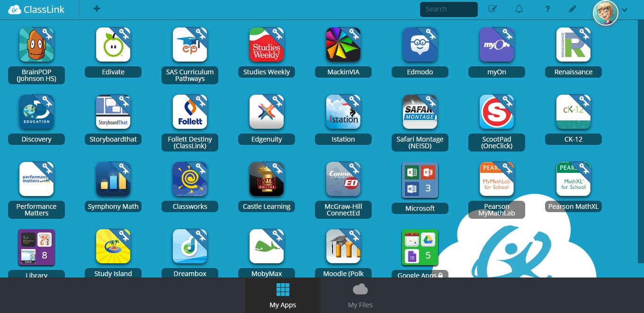
Task: Open Safari Montage (NEISD) app
Action: pyautogui.click(x=420, y=112)
